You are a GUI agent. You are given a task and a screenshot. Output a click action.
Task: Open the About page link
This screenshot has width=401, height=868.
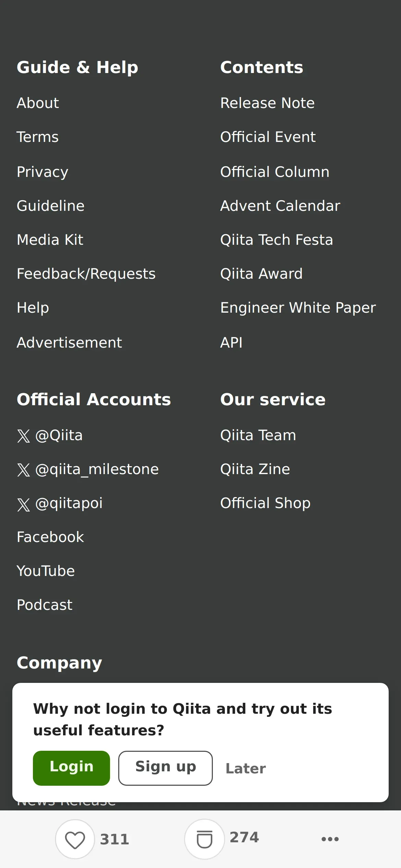[38, 103]
